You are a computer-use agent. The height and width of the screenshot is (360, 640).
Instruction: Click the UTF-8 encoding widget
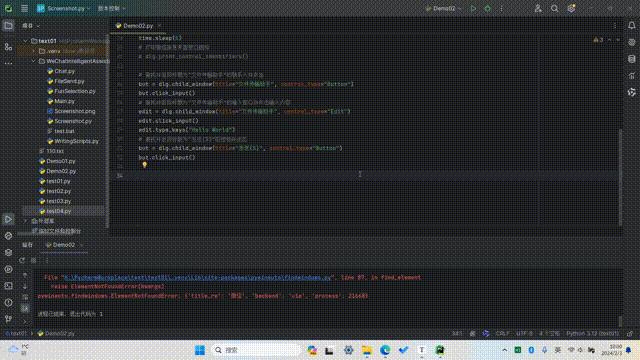[524, 333]
